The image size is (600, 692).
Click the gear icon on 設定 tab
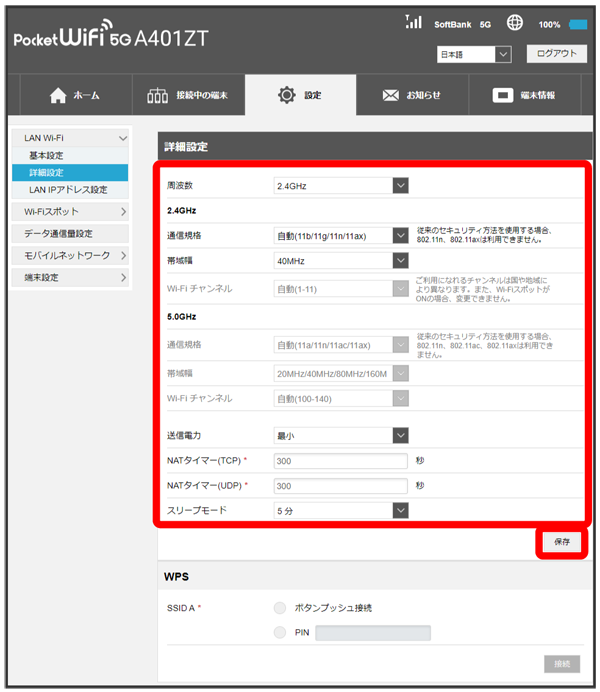pyautogui.click(x=286, y=95)
